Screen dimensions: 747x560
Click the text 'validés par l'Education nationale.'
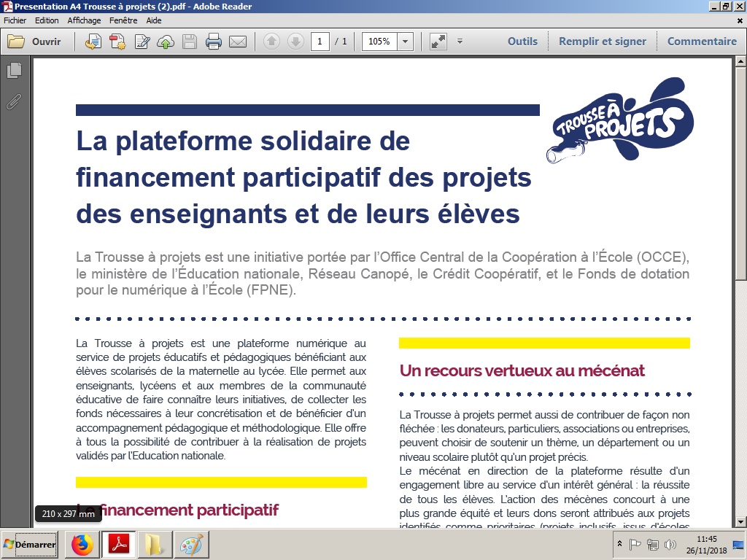click(x=150, y=456)
